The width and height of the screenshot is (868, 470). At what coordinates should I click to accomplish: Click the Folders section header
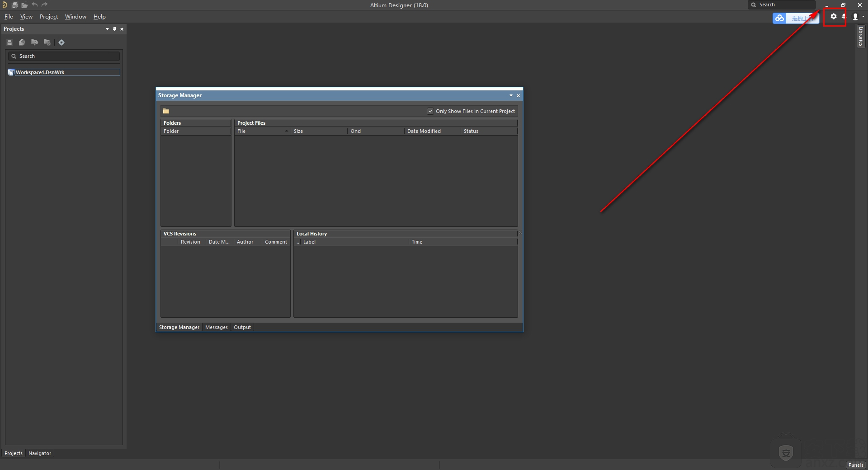tap(196, 123)
